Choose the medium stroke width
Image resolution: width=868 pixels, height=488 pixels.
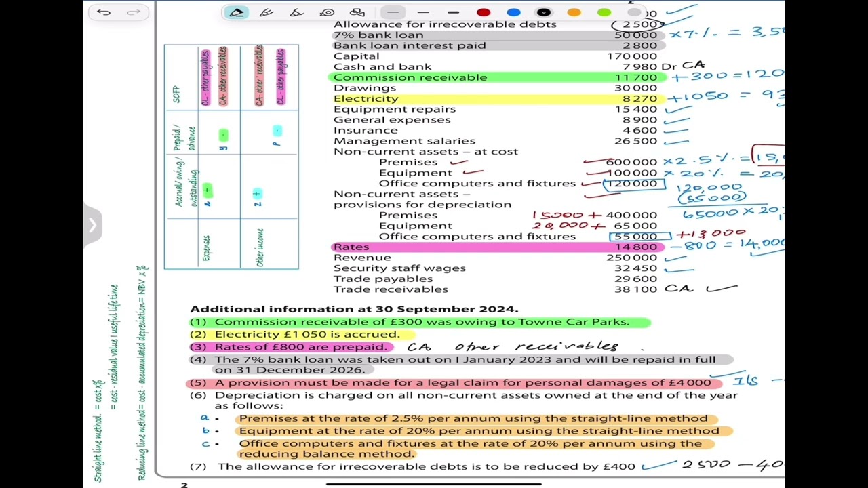click(x=422, y=12)
